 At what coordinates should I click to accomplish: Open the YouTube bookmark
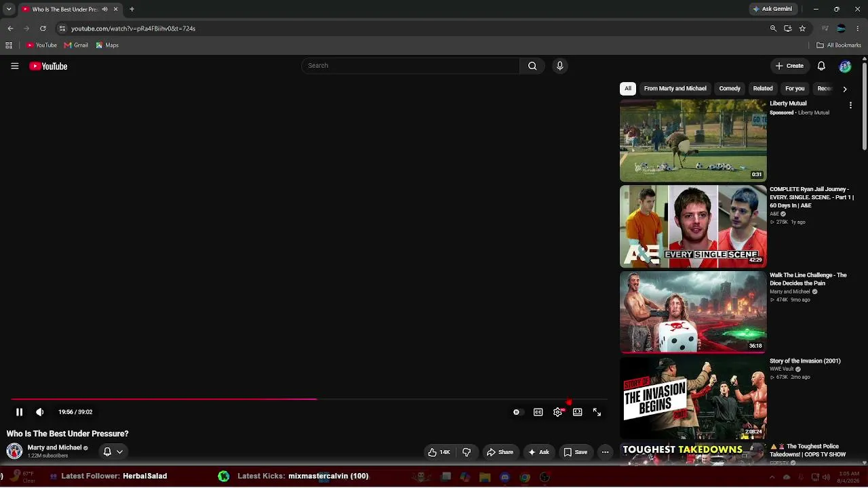[41, 45]
